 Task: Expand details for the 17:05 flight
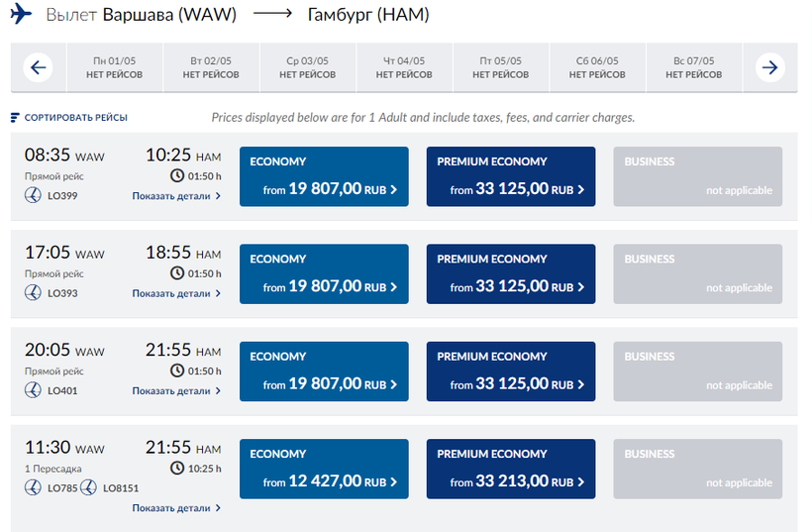point(176,293)
